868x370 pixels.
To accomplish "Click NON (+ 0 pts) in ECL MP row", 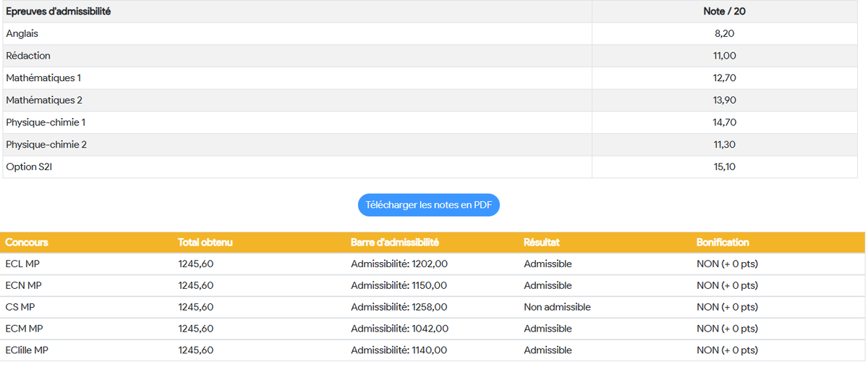I will point(727,264).
